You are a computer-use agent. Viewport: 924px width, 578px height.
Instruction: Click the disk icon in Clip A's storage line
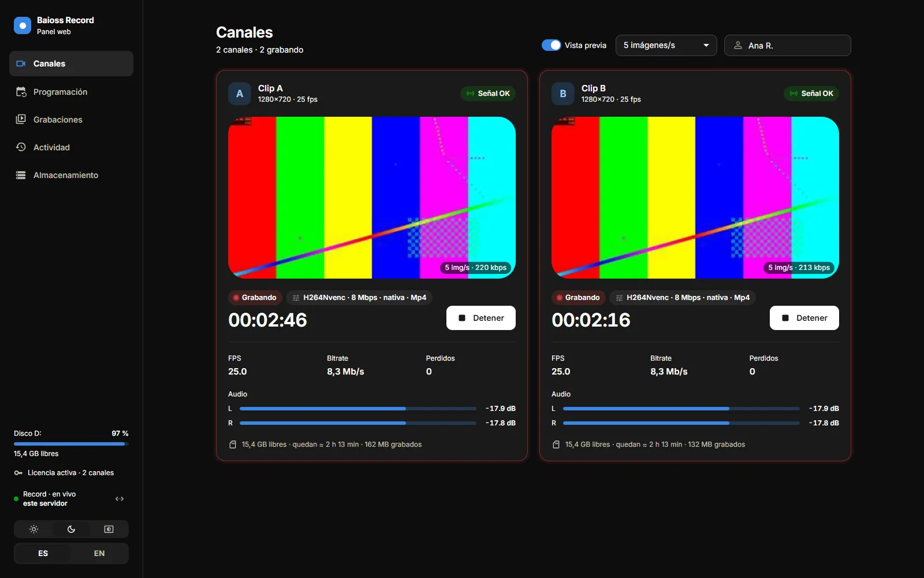(x=233, y=444)
